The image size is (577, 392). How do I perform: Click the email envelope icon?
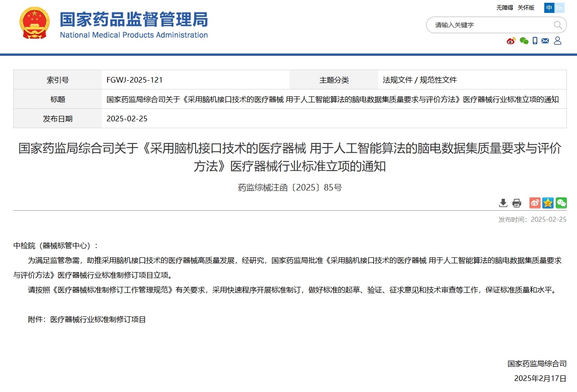545,41
